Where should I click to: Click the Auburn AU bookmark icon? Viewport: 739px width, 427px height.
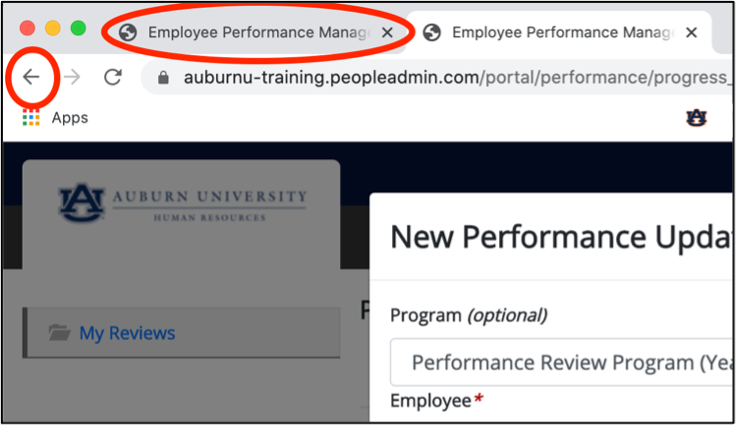point(696,118)
